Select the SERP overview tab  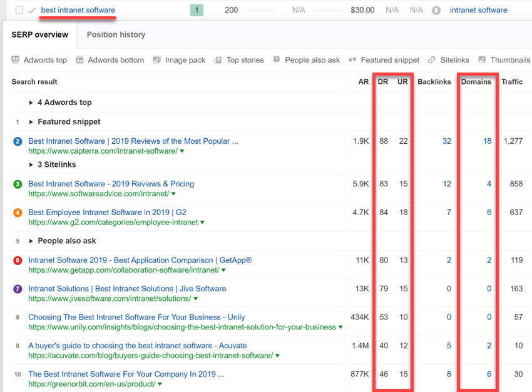coord(40,35)
